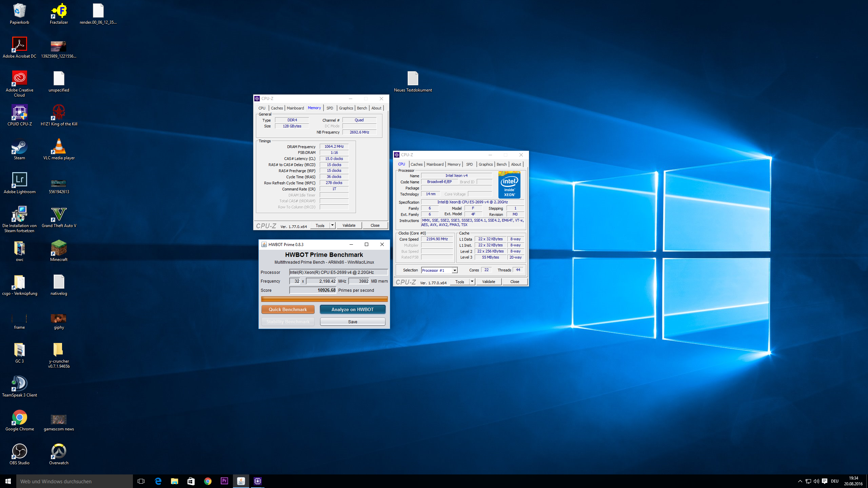
Task: Select the Neues Textdokument file icon
Action: pos(413,82)
